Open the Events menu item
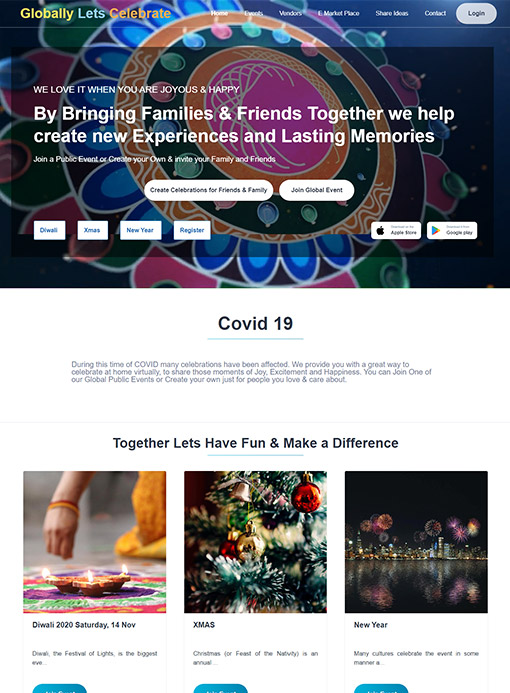 pos(254,13)
